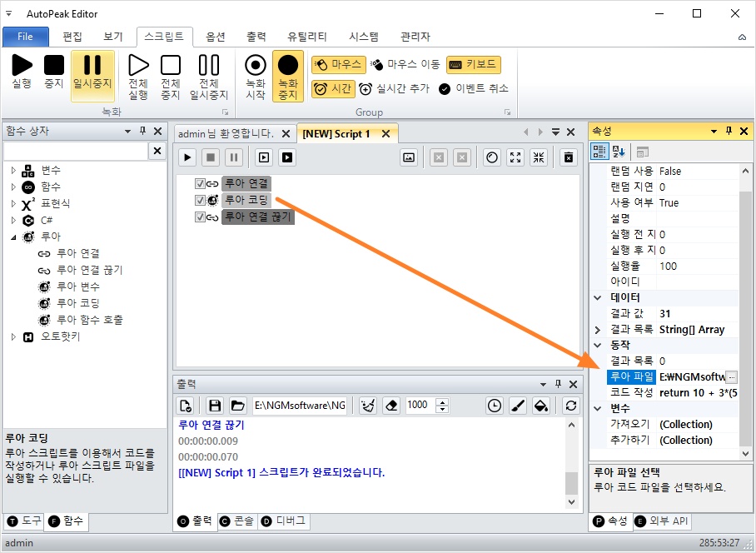This screenshot has width=756, height=553.
Task: Click the collapse-all arrows icon
Action: (539, 157)
